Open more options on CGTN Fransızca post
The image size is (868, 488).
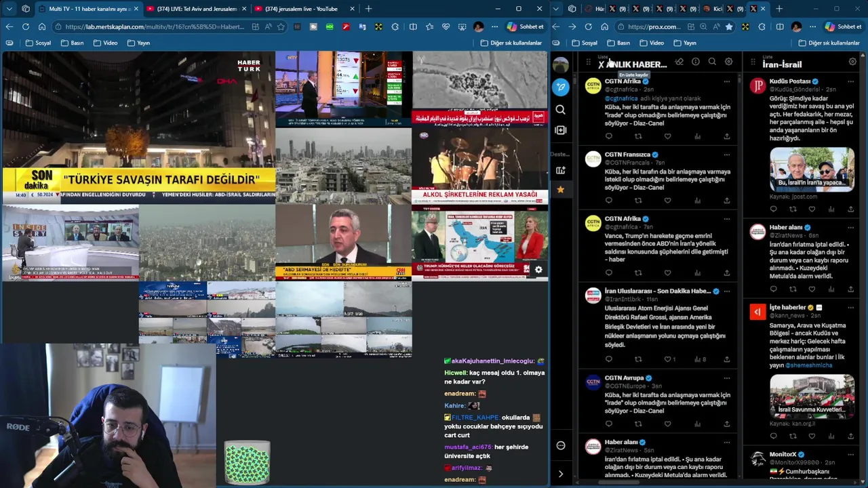point(726,155)
